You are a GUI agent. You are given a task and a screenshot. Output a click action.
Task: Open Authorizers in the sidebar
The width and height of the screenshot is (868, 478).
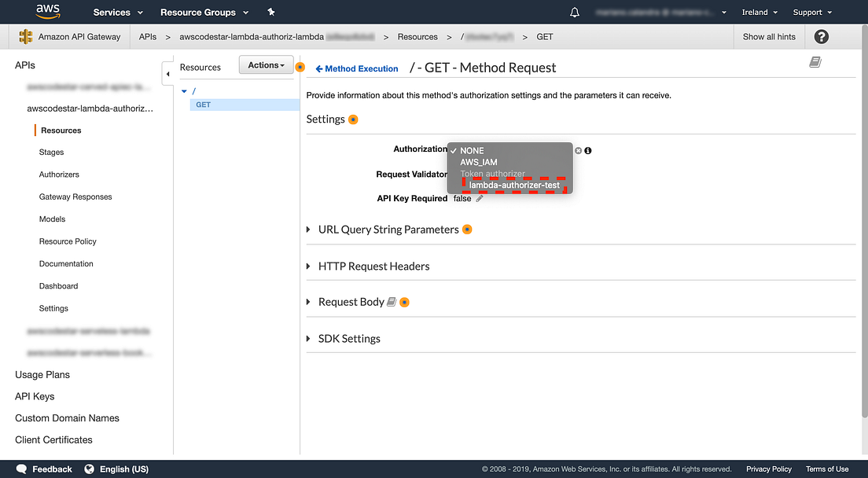coord(59,175)
